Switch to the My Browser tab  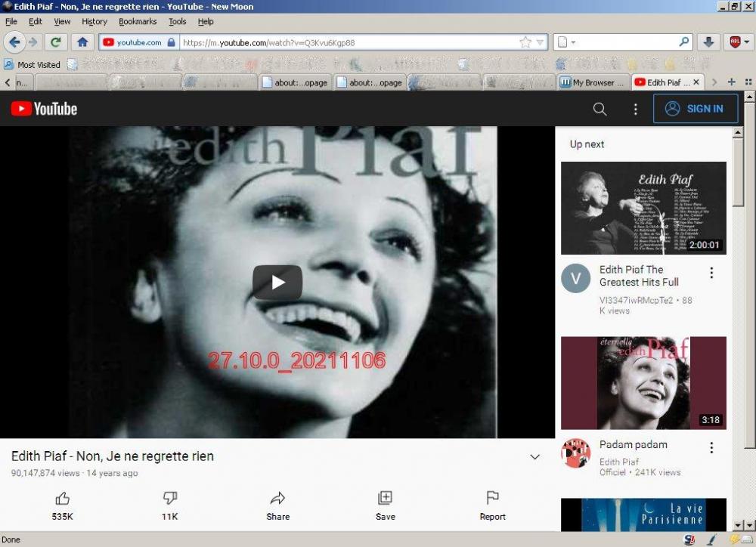[593, 82]
